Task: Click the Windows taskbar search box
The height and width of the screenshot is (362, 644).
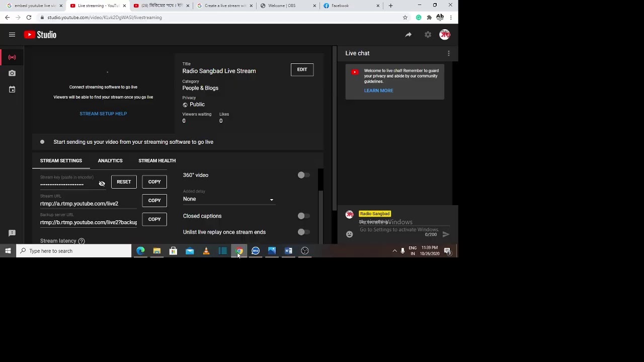Action: coord(74,251)
